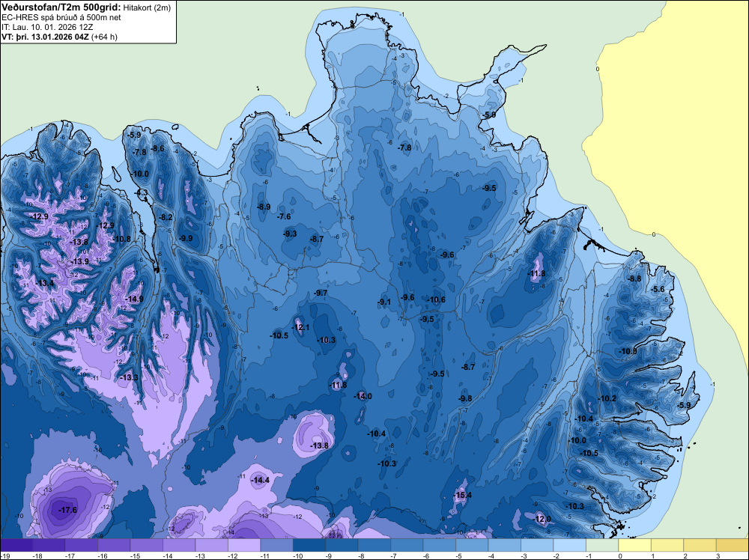749x560 pixels.
Task: Click the legend swatch between -10 and -9
Action: point(309,545)
